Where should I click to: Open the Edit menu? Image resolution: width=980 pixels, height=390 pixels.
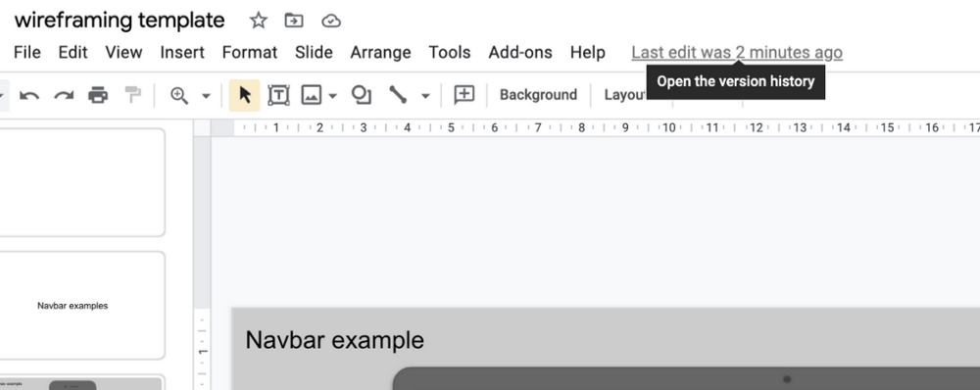click(x=73, y=53)
